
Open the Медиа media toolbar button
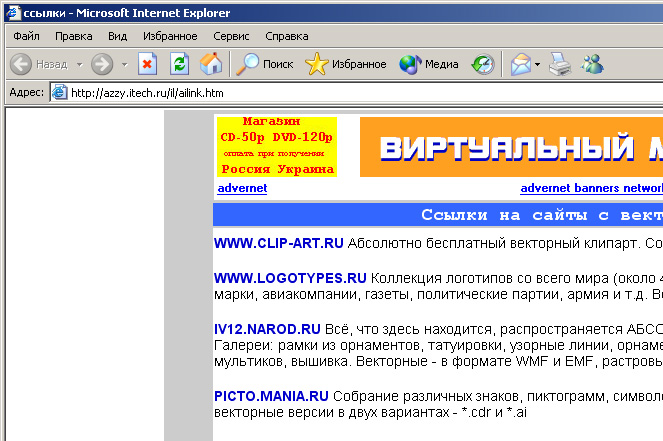pos(429,64)
